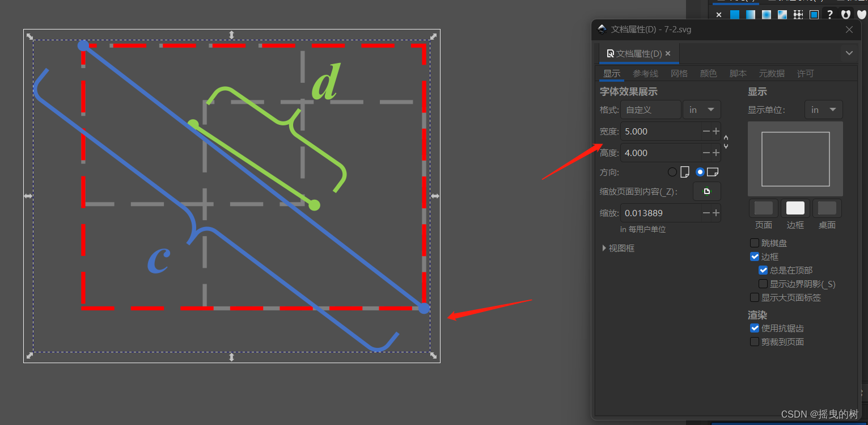Screen dimensions: 868x425
Task: Select the evenodd fill rule icon
Action: [846, 15]
